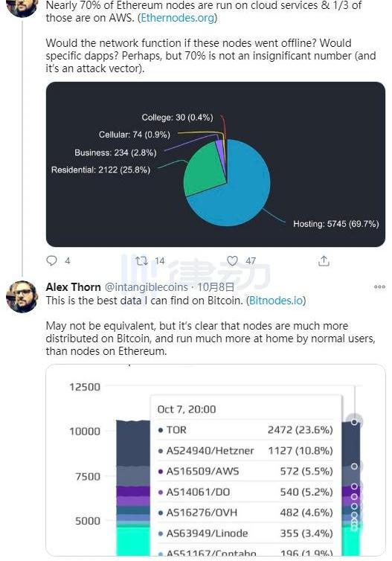Click the partial avatar at the top
Viewport: 392px width, 561px height.
pyautogui.click(x=22, y=7)
